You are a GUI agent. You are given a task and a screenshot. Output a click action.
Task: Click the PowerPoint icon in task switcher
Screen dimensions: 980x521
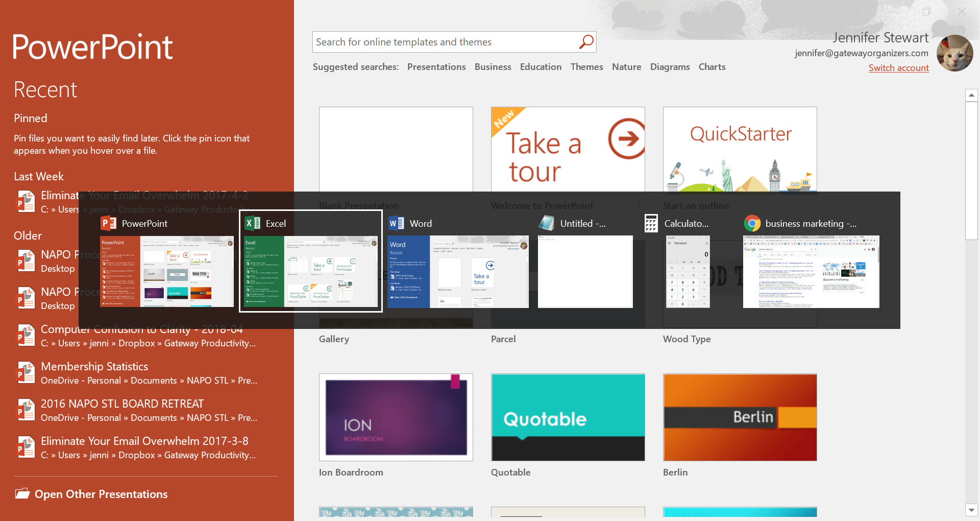108,223
